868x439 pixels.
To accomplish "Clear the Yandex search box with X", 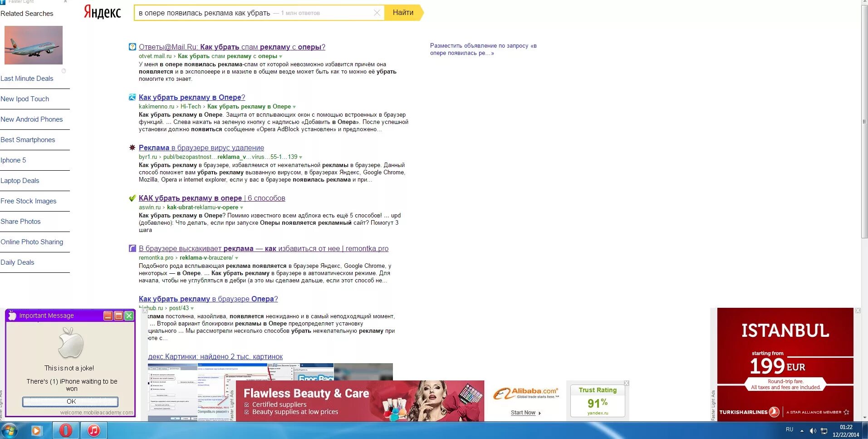I will pos(377,13).
